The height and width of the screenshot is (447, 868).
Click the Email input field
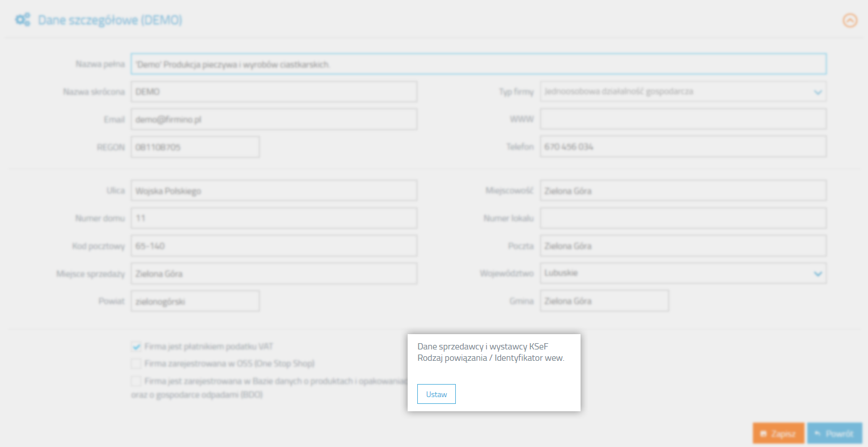[274, 120]
